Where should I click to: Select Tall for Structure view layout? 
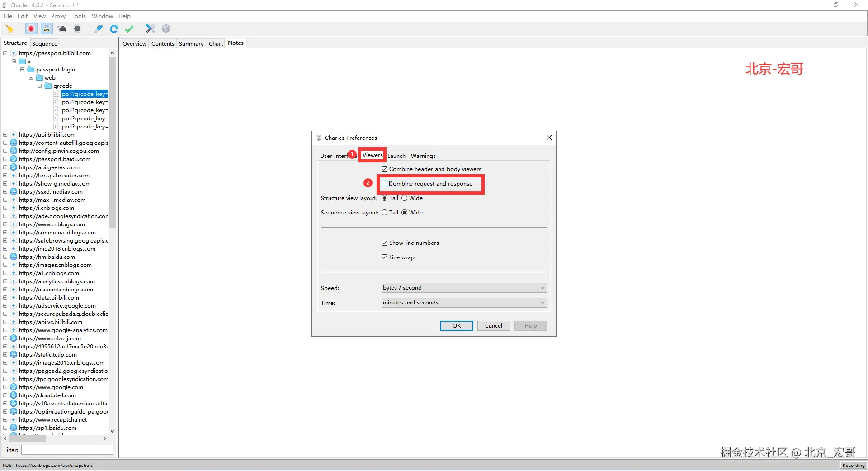[x=385, y=198]
